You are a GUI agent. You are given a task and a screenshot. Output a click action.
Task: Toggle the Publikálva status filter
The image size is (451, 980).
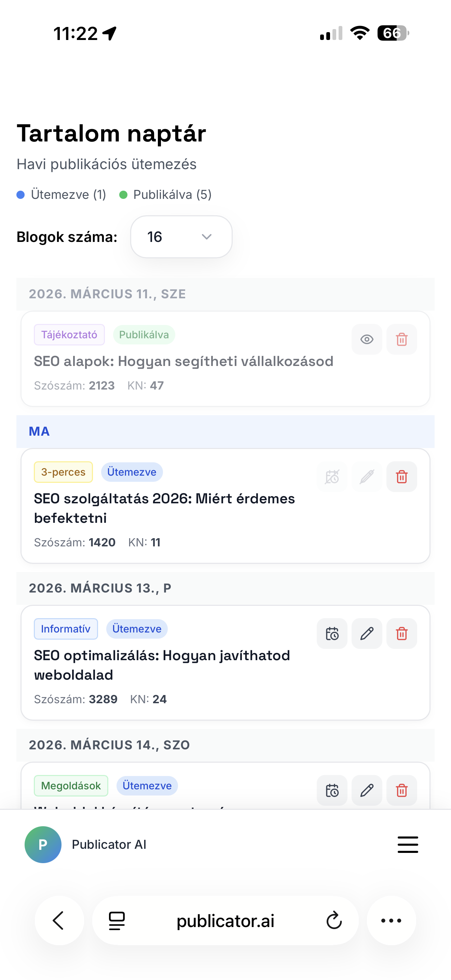(167, 194)
